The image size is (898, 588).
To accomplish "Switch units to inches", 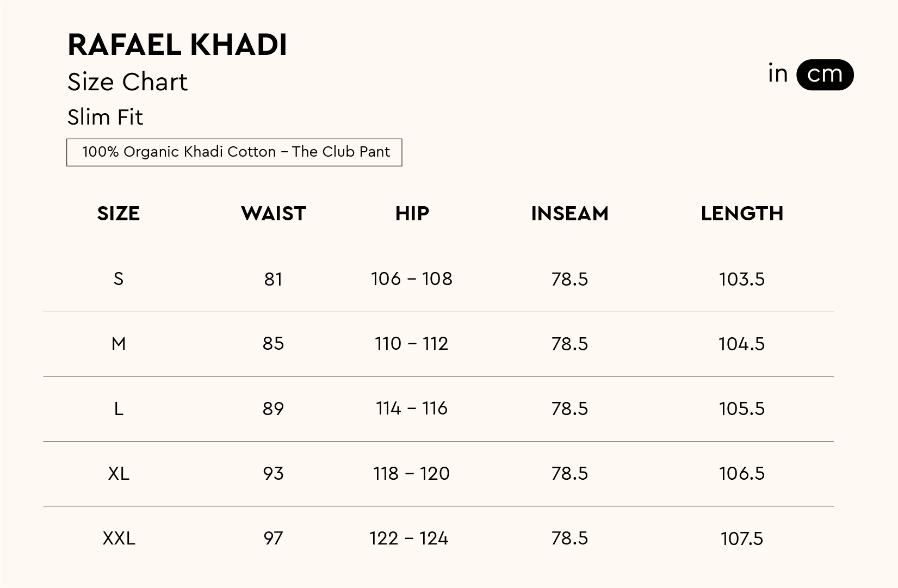I will (x=778, y=73).
